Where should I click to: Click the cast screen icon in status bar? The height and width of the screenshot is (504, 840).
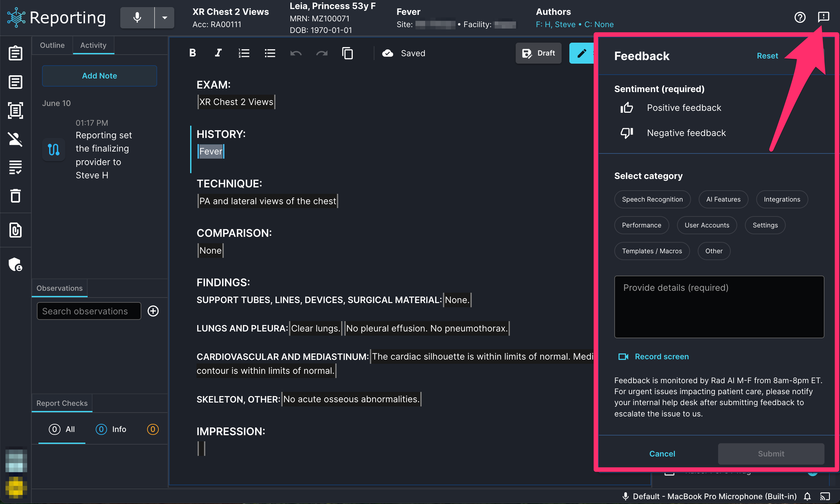[x=825, y=496]
